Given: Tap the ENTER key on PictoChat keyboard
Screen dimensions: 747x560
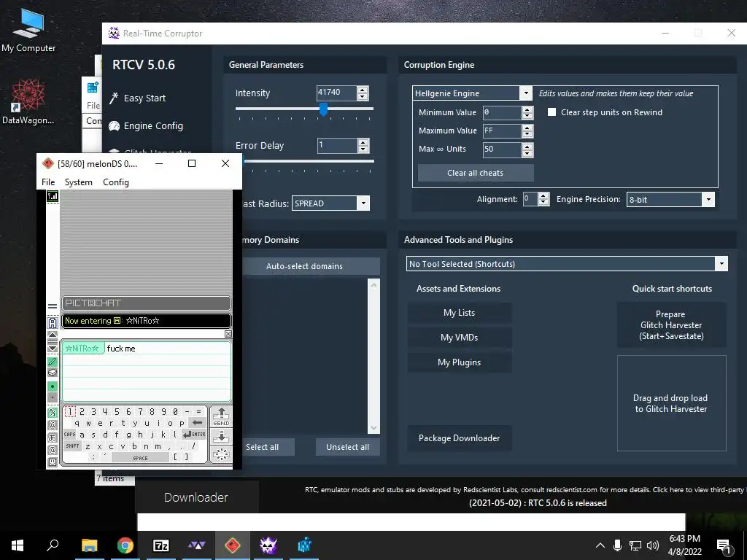Looking at the screenshot, I should tap(194, 435).
